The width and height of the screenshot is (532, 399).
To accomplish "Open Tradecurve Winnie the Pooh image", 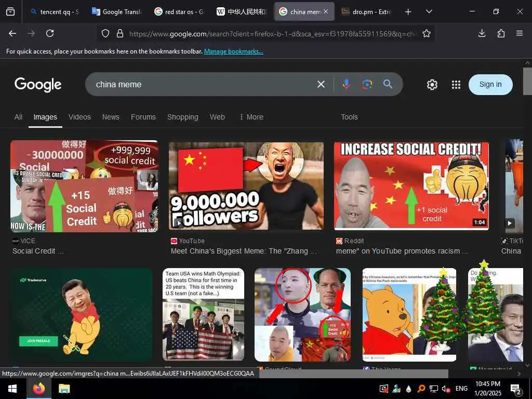I will [82, 314].
